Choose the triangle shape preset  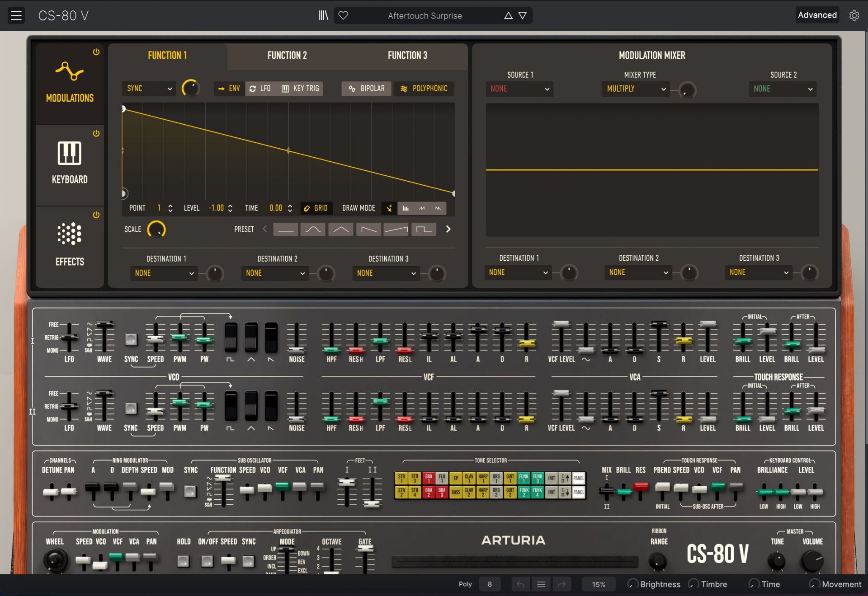[x=341, y=230]
